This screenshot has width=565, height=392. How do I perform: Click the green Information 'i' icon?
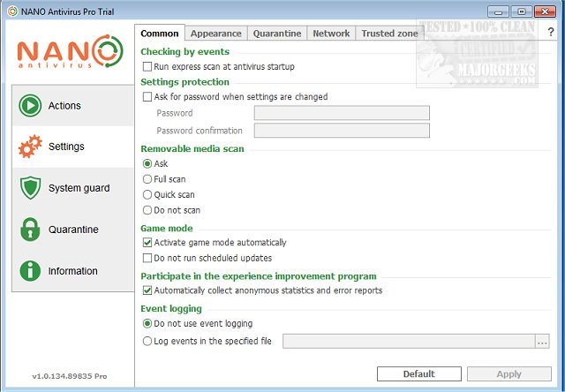tap(30, 271)
